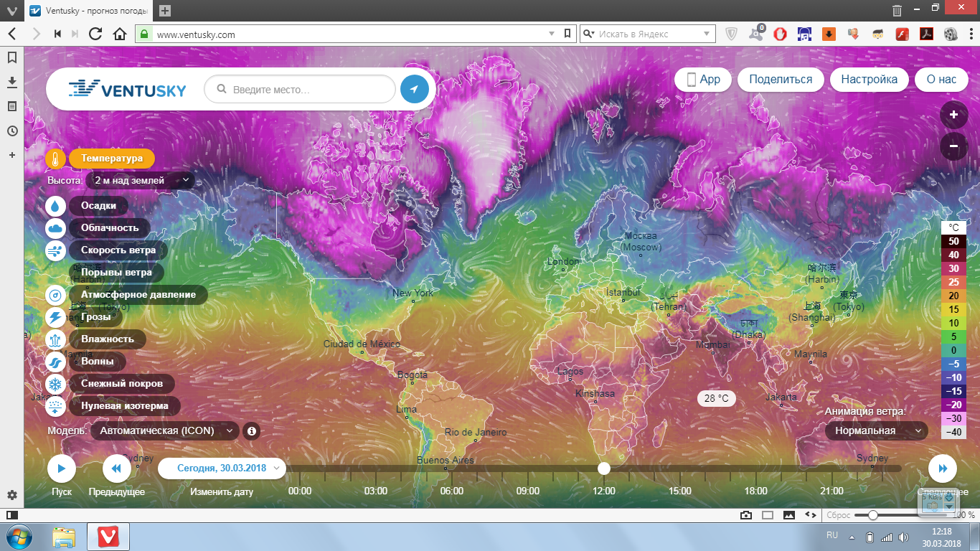
Task: Click the 'Поделиться' button
Action: (x=781, y=80)
